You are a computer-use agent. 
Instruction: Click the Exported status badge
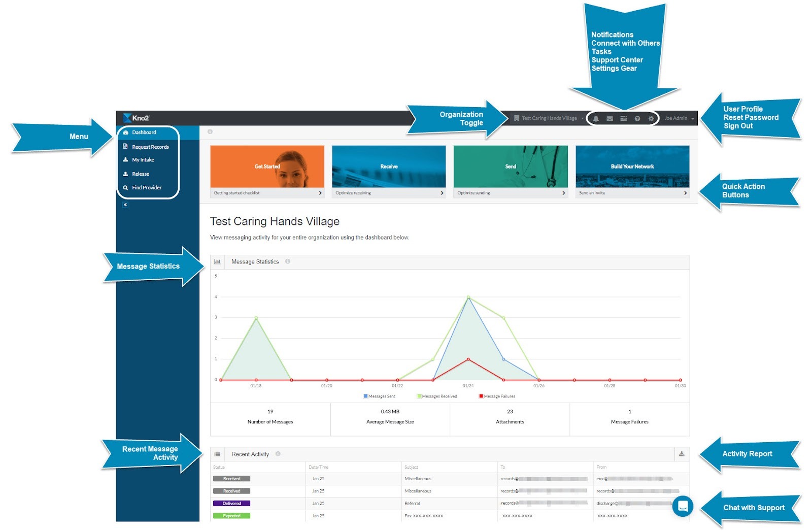click(231, 516)
